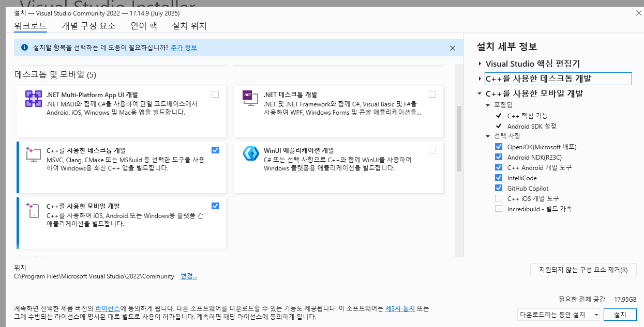Click the .NET desktop development icon
Image resolution: width=644 pixels, height=327 pixels.
pos(250,99)
